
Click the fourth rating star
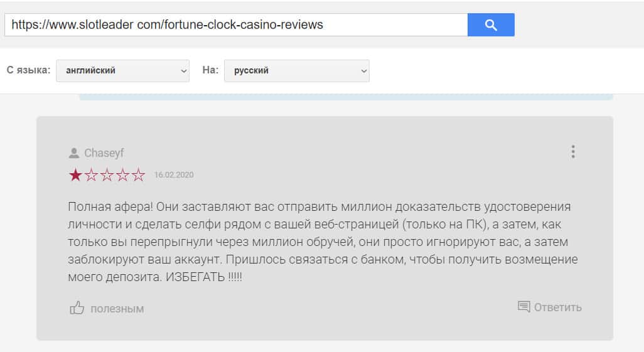coord(122,175)
